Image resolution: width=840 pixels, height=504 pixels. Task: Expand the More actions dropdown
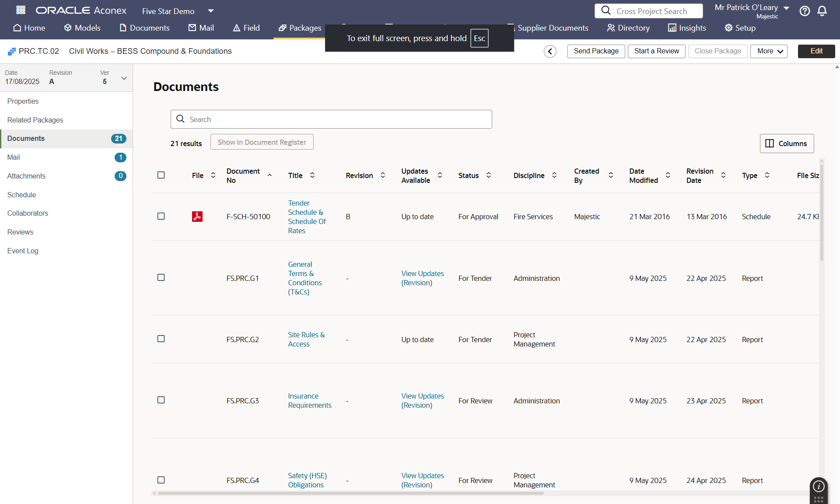(x=769, y=51)
